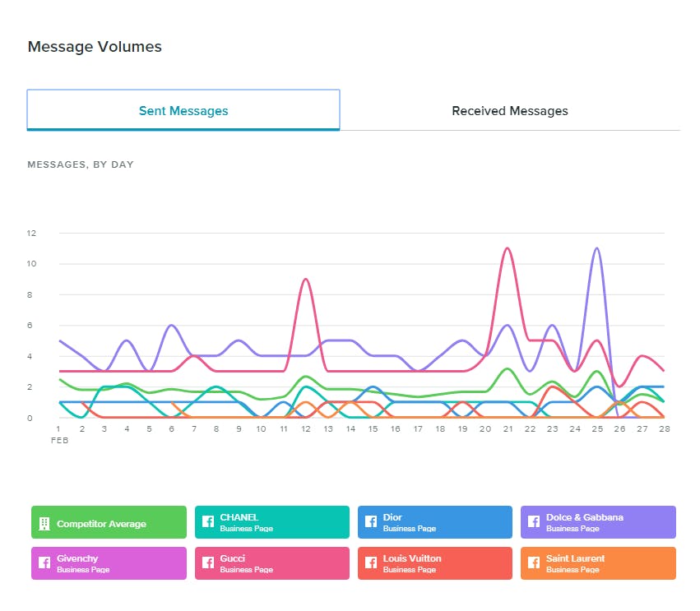Click the x-axis label '14'

[x=350, y=429]
